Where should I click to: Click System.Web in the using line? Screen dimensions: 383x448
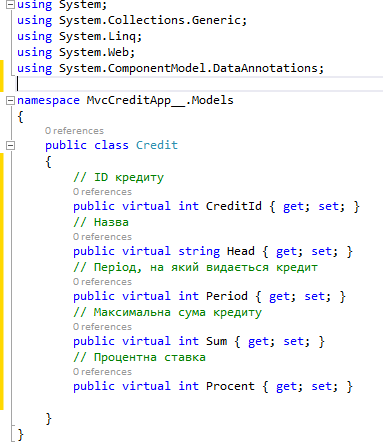pyautogui.click(x=94, y=52)
